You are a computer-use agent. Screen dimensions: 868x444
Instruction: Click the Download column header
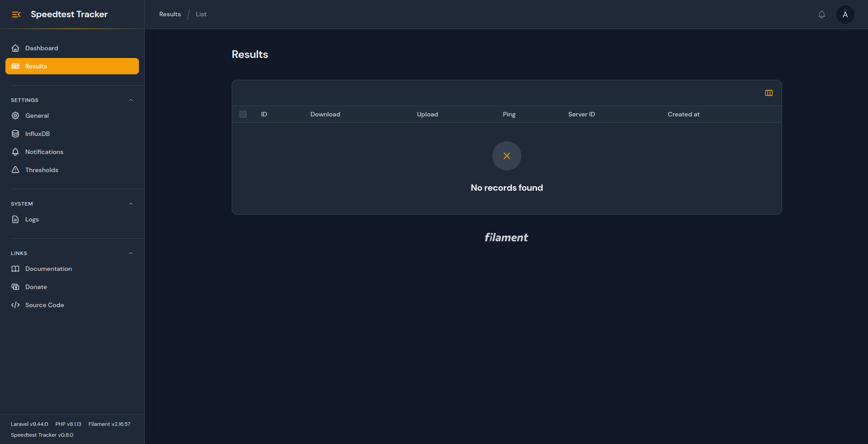click(x=325, y=114)
